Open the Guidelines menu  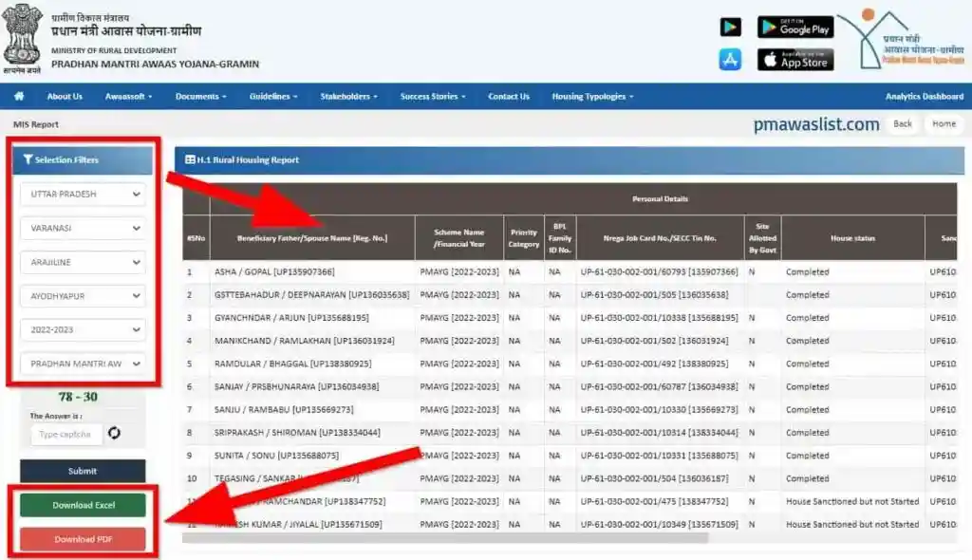click(273, 97)
